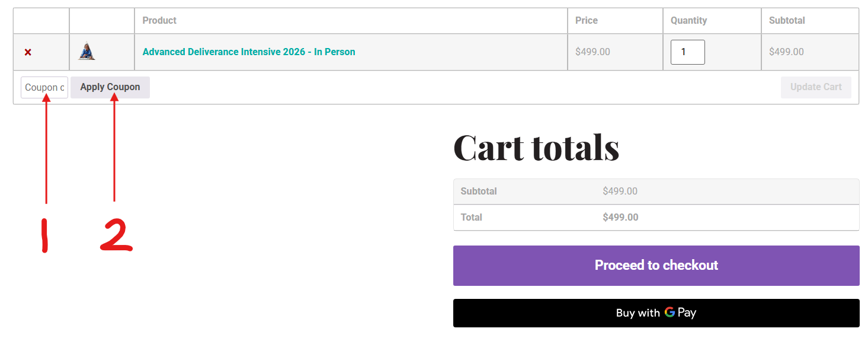The width and height of the screenshot is (868, 341).
Task: Click the Google G logo icon
Action: 670,312
